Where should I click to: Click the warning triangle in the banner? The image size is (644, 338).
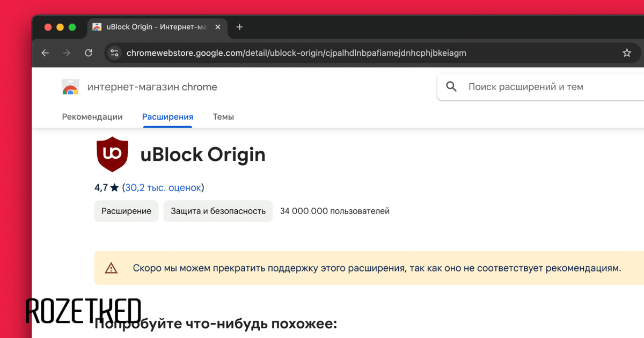[x=111, y=268]
